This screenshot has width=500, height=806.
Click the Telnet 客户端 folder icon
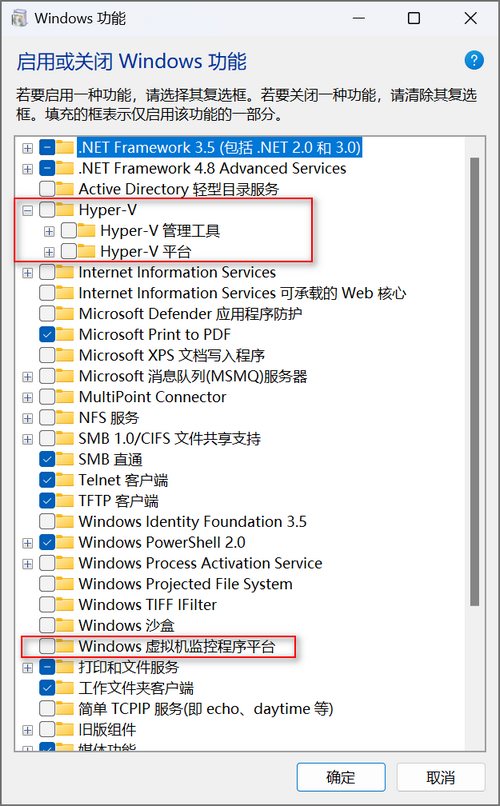click(65, 480)
